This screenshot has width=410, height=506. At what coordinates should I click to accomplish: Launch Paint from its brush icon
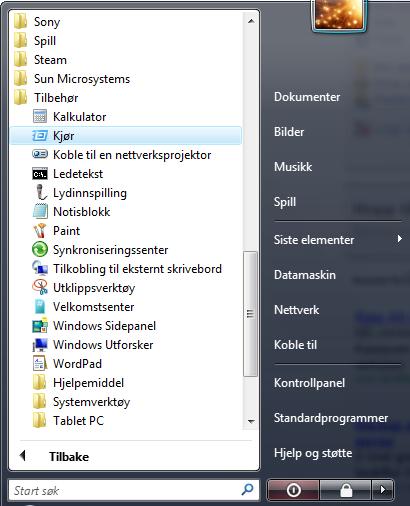click(x=40, y=230)
